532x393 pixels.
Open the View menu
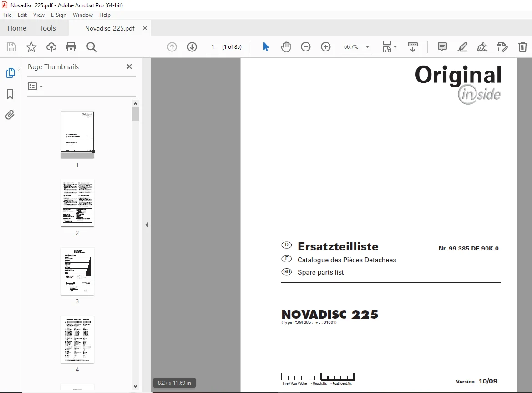pyautogui.click(x=39, y=15)
